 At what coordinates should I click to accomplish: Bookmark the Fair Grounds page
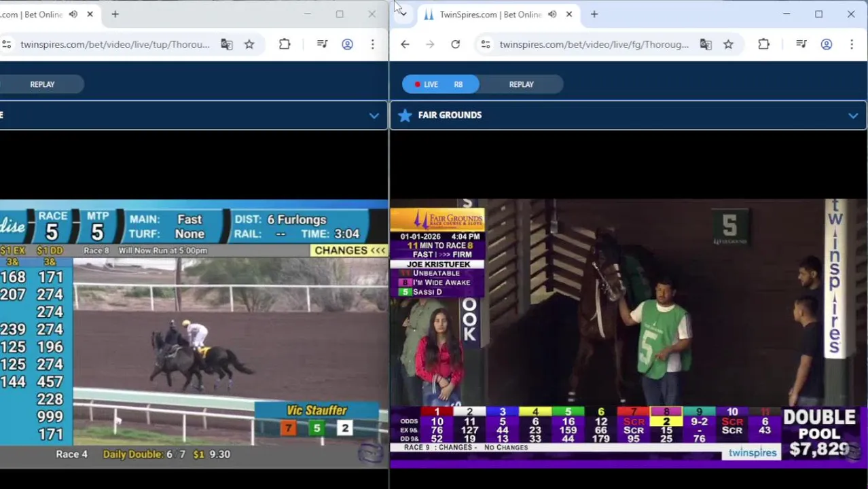728,44
